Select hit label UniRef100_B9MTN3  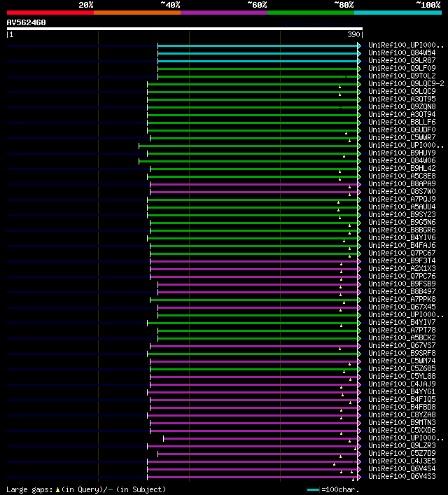point(402,422)
